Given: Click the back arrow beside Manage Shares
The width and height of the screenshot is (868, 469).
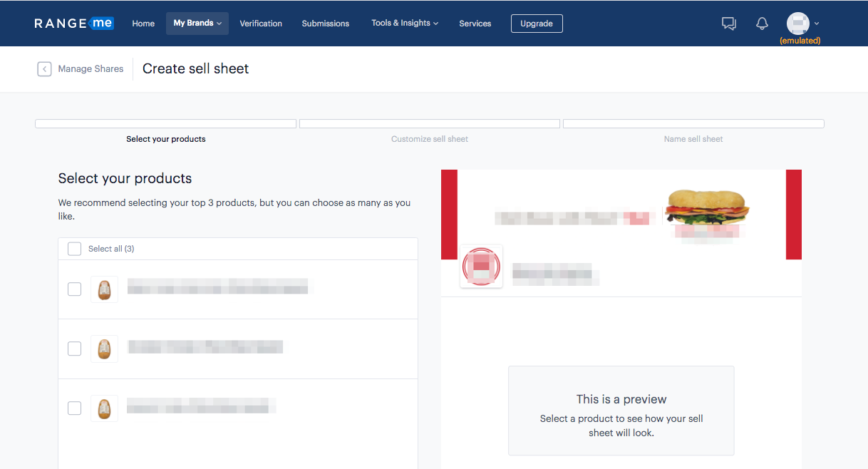Looking at the screenshot, I should [x=44, y=69].
